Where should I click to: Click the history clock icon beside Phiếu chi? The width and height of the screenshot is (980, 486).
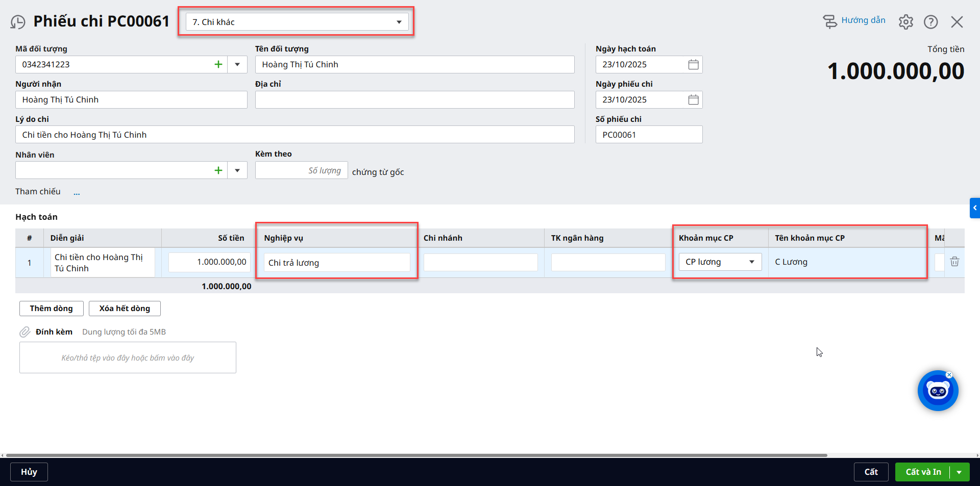[x=18, y=22]
